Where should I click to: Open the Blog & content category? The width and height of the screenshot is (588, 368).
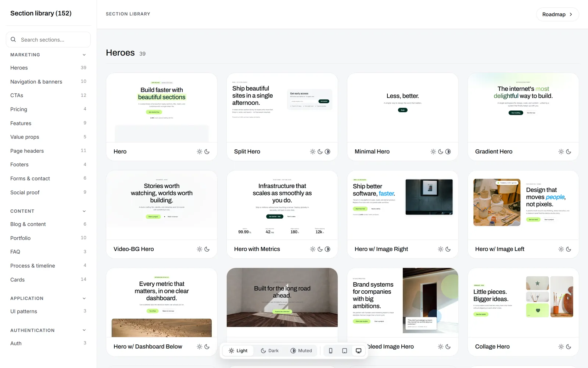(48, 224)
